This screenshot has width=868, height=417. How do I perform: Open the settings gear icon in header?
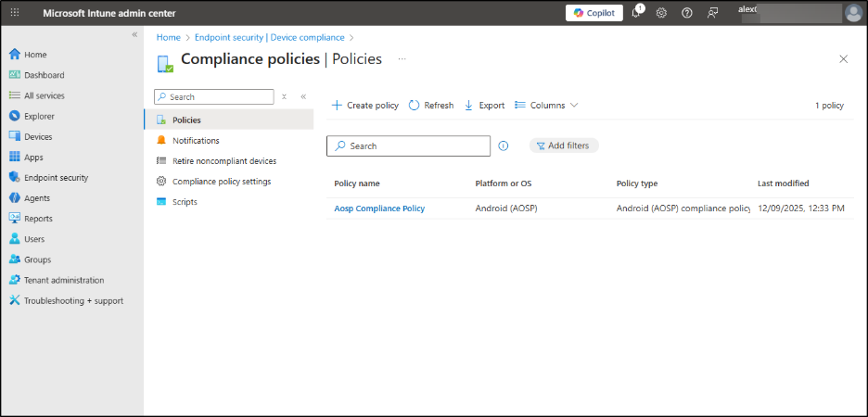[662, 13]
